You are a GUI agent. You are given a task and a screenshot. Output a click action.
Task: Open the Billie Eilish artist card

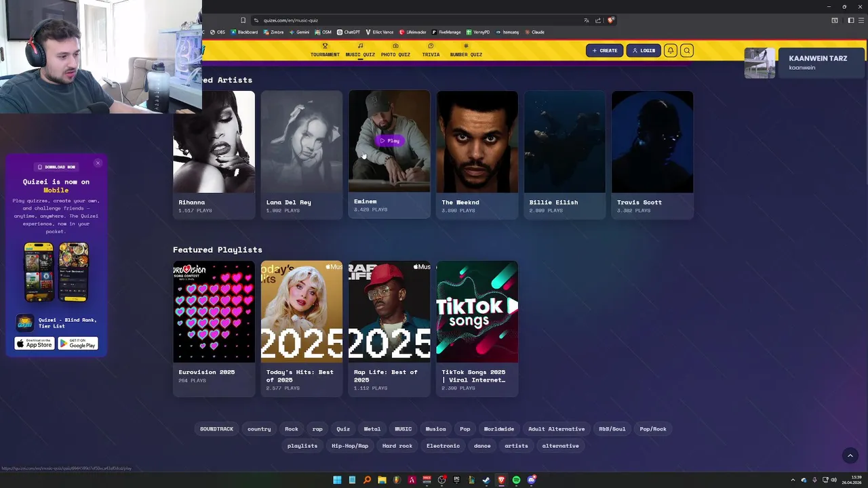(x=565, y=155)
